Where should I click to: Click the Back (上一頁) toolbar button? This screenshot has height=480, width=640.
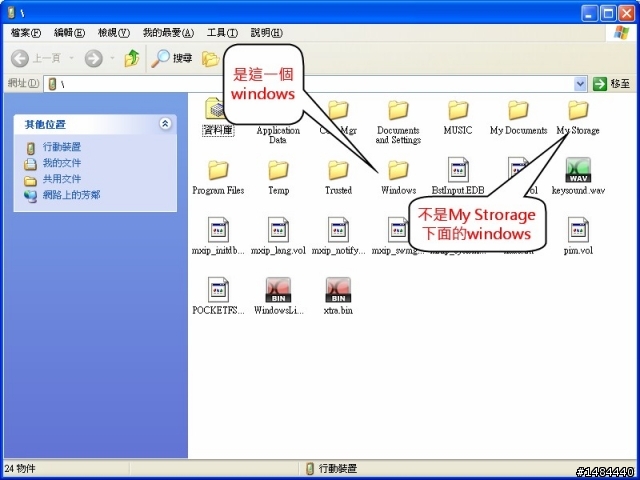pos(36,58)
